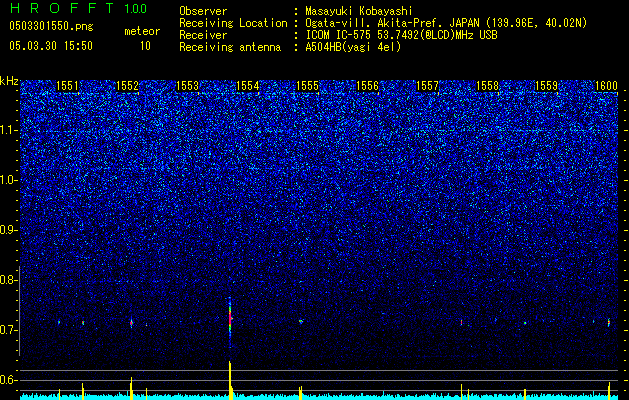Select the A504HB(yagi 4el) antenna text
This screenshot has height=400, width=629.
tap(353, 47)
